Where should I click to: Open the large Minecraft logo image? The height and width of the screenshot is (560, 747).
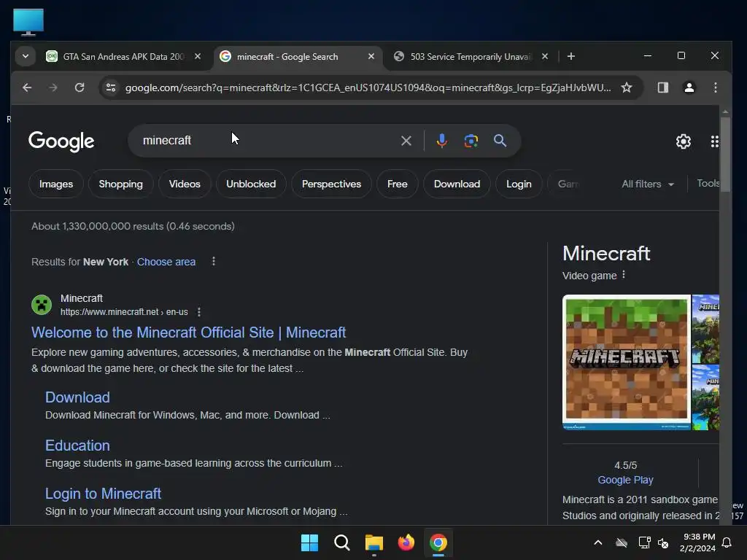click(x=627, y=362)
